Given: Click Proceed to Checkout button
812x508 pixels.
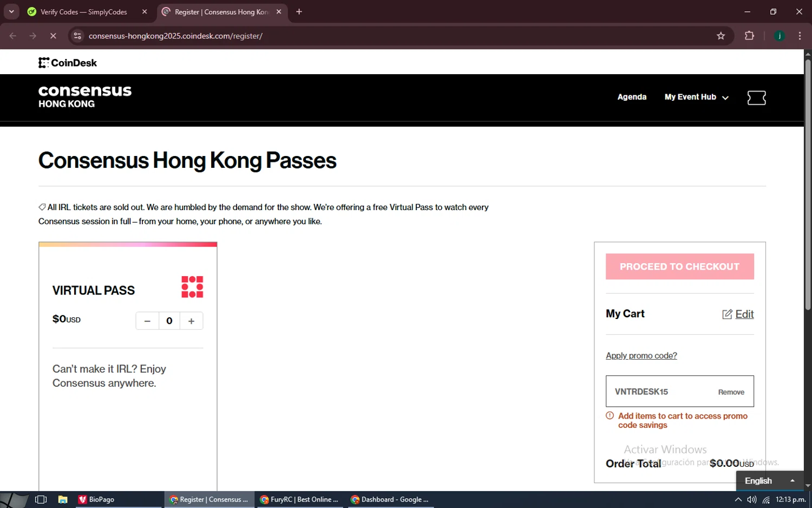Looking at the screenshot, I should tap(679, 266).
